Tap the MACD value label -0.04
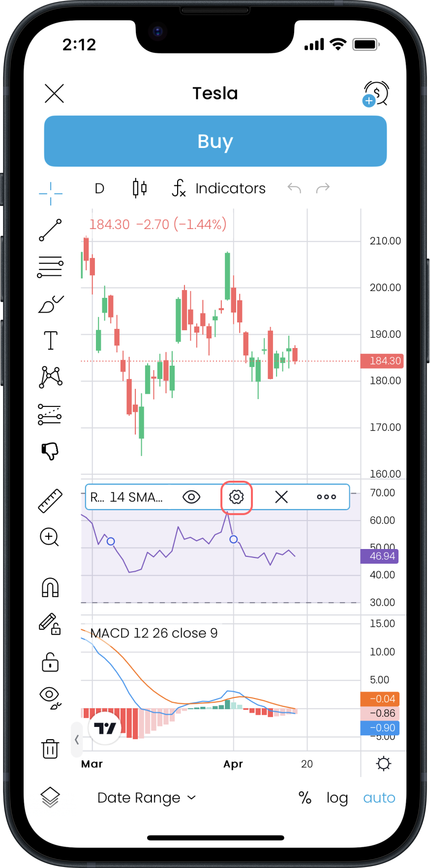Image resolution: width=430 pixels, height=868 pixels. click(380, 699)
